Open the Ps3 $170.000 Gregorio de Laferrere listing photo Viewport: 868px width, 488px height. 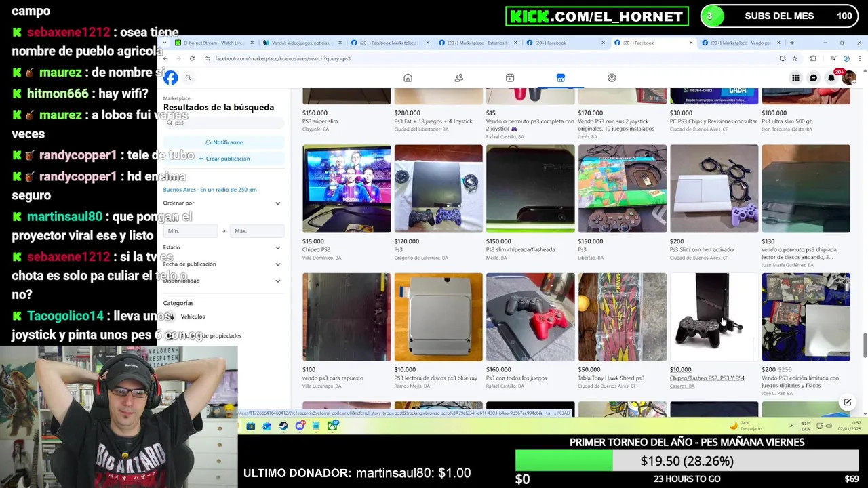point(438,188)
